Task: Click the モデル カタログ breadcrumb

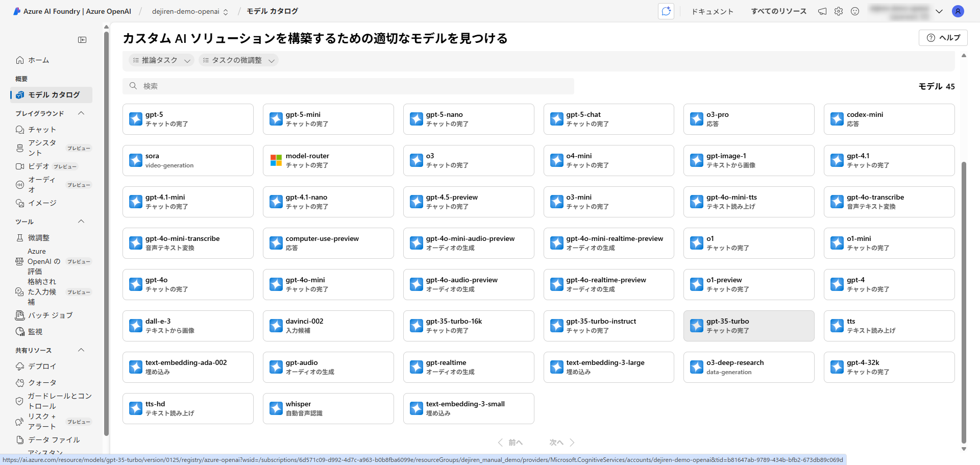Action: (x=272, y=11)
